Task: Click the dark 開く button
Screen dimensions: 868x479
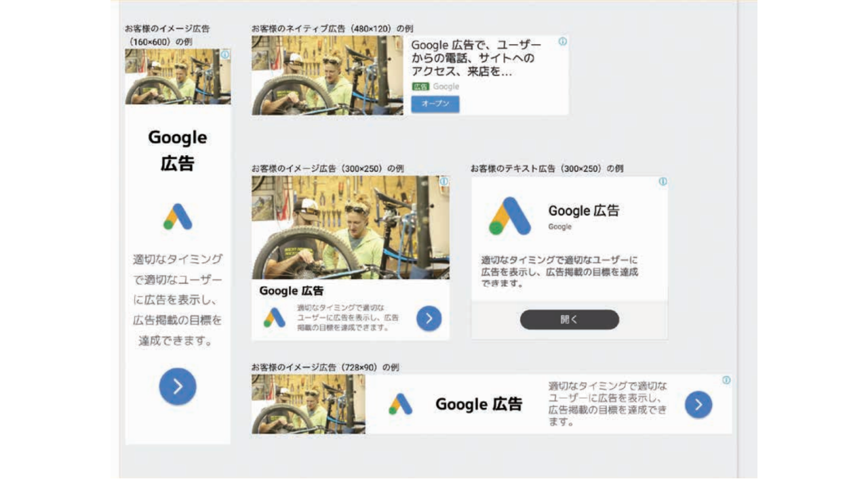Action: pyautogui.click(x=570, y=320)
